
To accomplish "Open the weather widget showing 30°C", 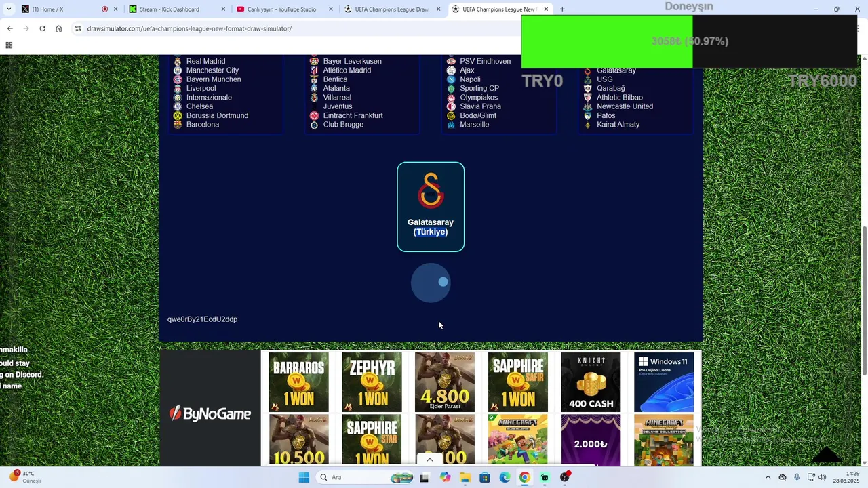I will click(x=26, y=476).
